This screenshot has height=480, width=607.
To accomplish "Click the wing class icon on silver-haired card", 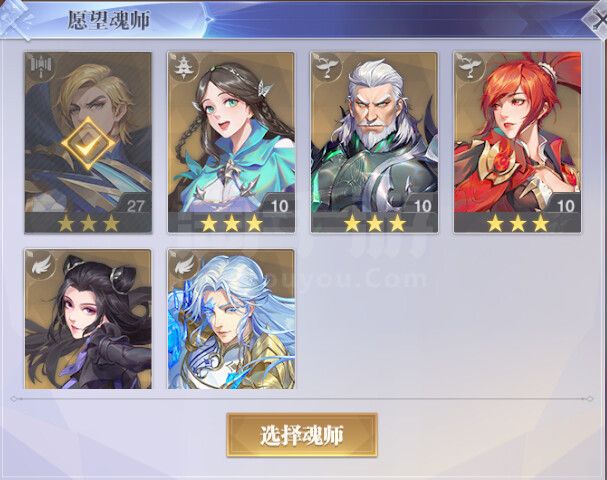I will (183, 264).
